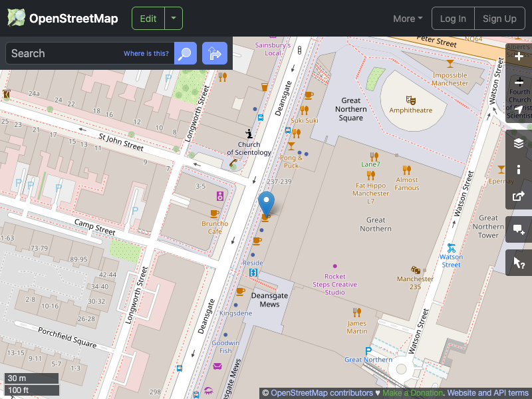Viewport: 532px width, 399px height.
Task: Click the Zoom In icon on the map
Action: (x=519, y=57)
